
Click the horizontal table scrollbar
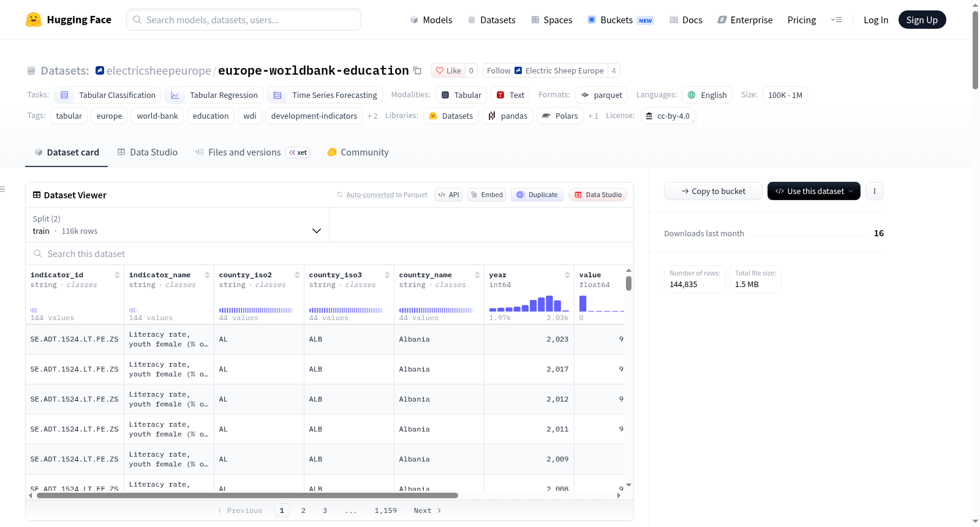coord(247,495)
